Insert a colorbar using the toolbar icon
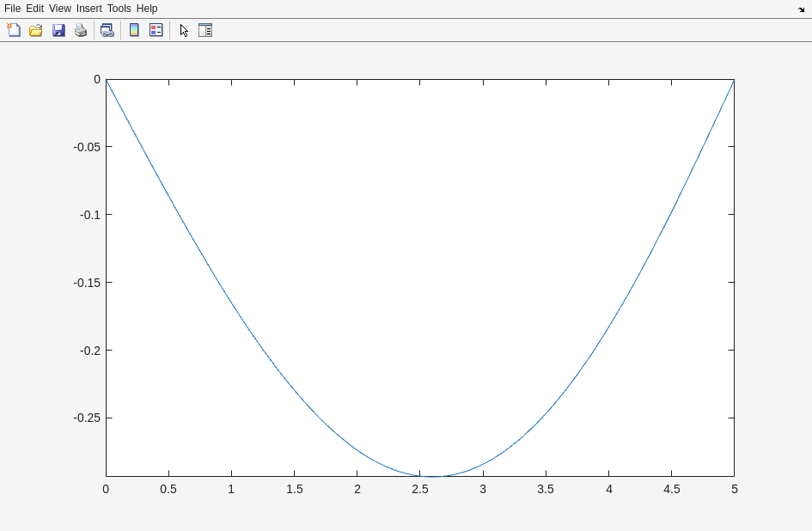 click(x=134, y=30)
